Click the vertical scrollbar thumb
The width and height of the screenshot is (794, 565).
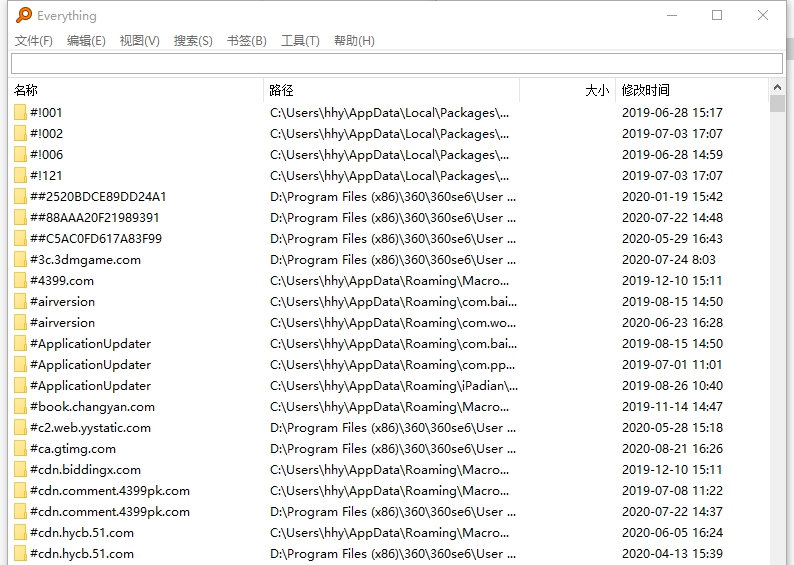[x=777, y=104]
